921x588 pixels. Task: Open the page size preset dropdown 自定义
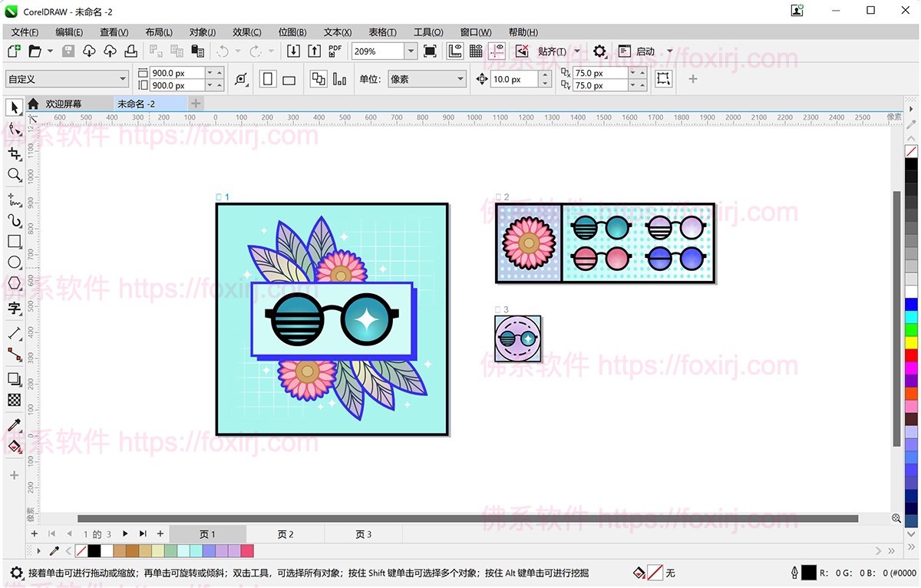123,79
